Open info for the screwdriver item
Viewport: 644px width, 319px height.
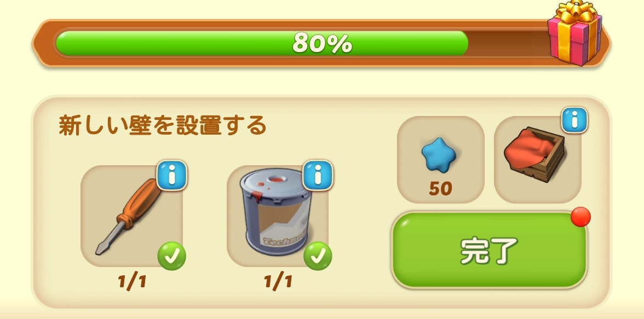click(x=172, y=175)
